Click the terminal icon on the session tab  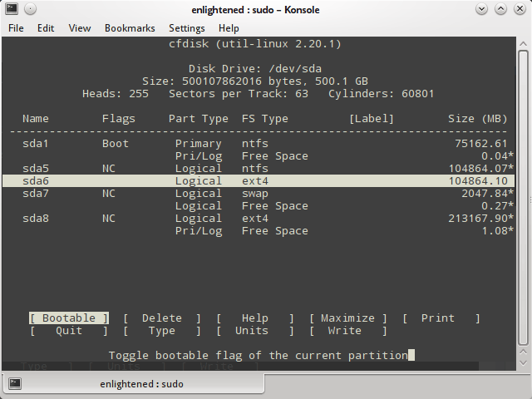point(15,384)
